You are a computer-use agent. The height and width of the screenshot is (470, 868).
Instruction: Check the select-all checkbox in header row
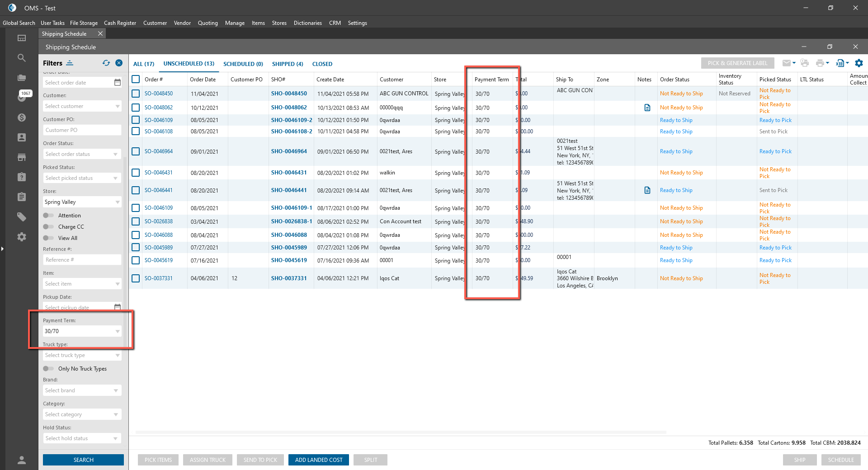[x=136, y=79]
